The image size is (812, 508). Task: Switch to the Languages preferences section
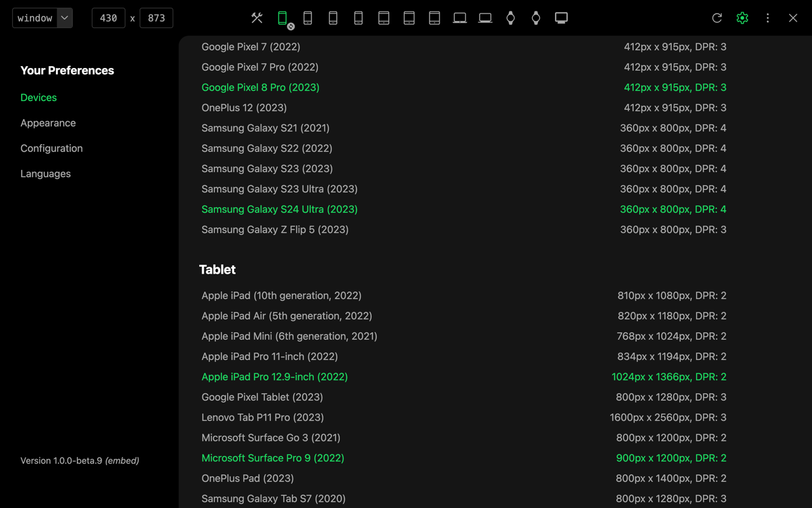[x=46, y=174]
